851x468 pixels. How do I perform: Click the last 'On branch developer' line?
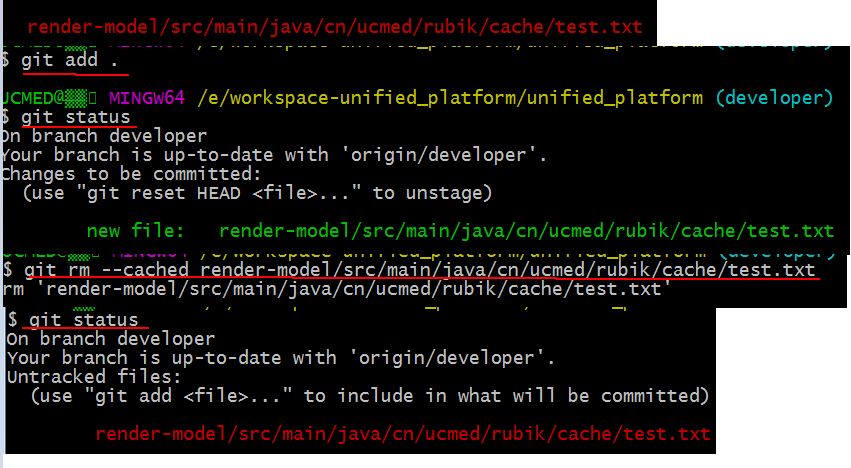(x=111, y=339)
